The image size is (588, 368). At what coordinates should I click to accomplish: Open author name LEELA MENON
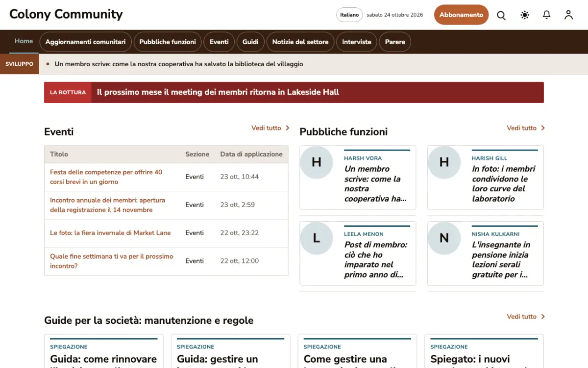(x=364, y=235)
